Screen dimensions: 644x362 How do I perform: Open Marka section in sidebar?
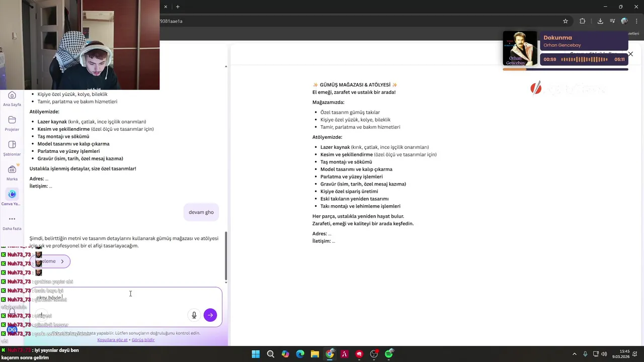click(12, 172)
